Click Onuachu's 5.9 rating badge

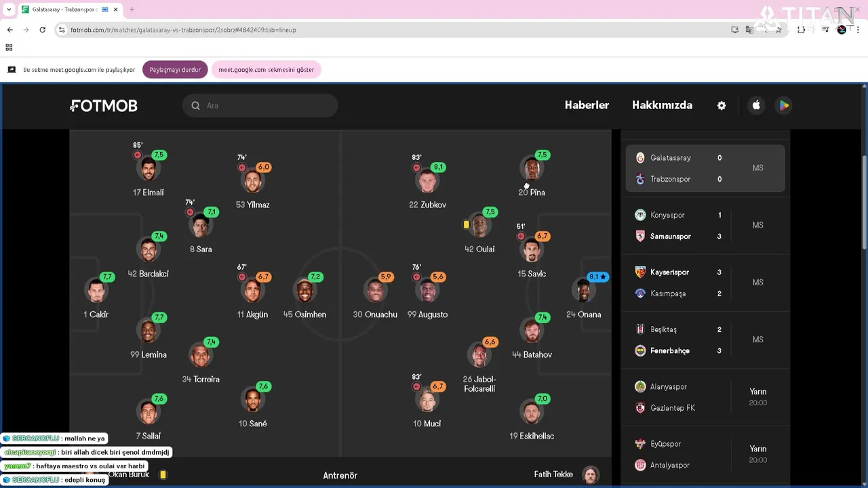pos(387,277)
